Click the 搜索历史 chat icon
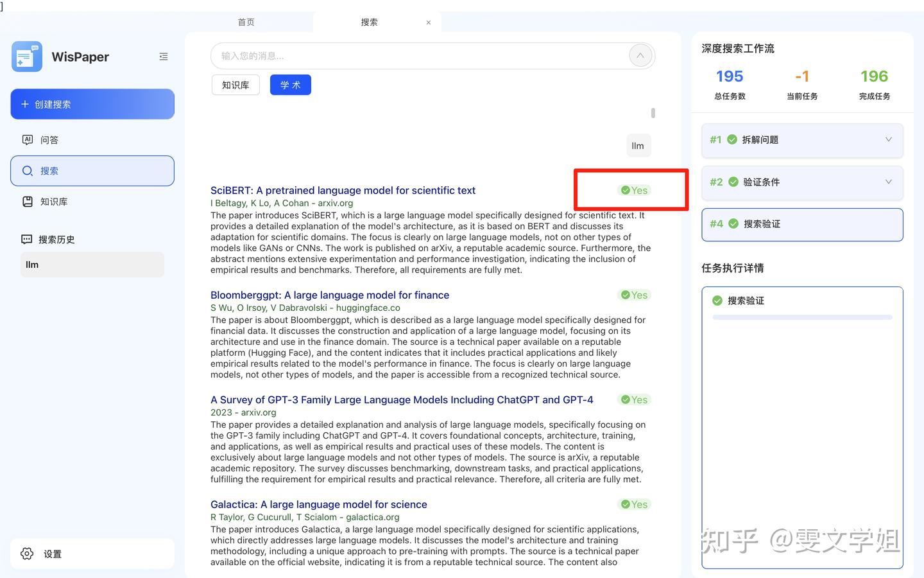 26,239
